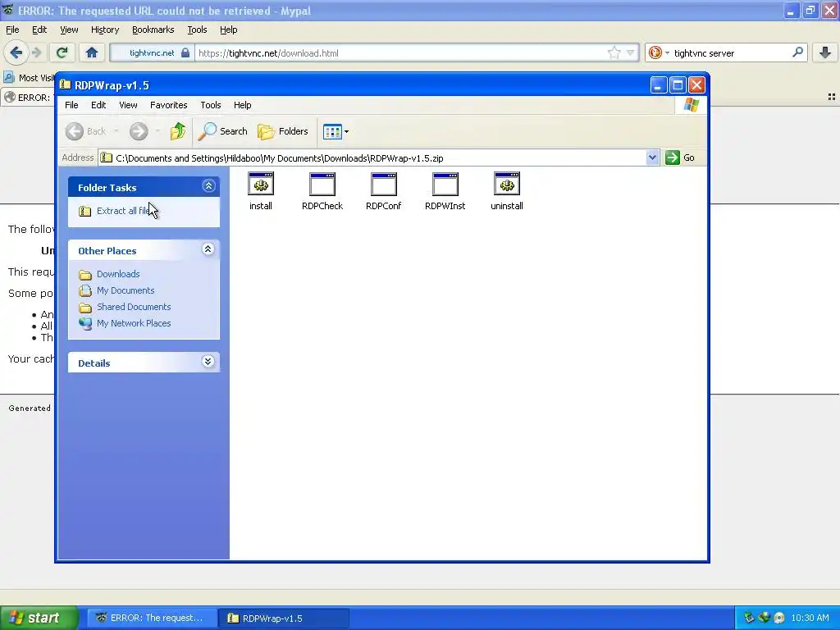
Task: Switch to RDPWrap-v1.5 taskbar button
Action: click(284, 618)
